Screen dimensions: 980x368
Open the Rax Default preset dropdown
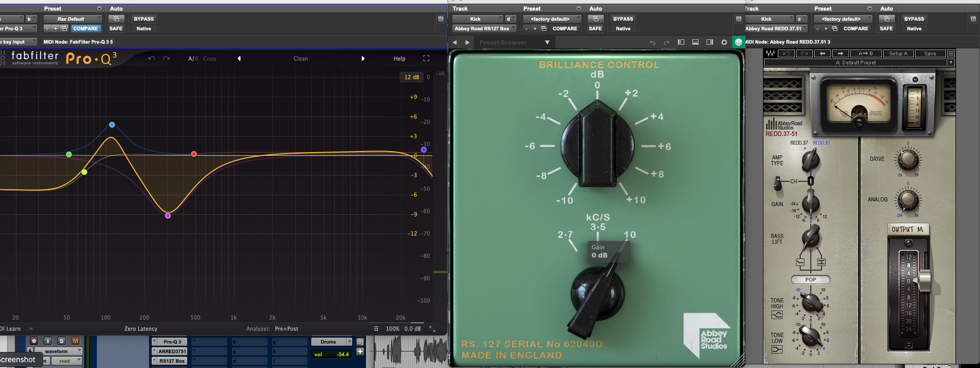tap(72, 19)
